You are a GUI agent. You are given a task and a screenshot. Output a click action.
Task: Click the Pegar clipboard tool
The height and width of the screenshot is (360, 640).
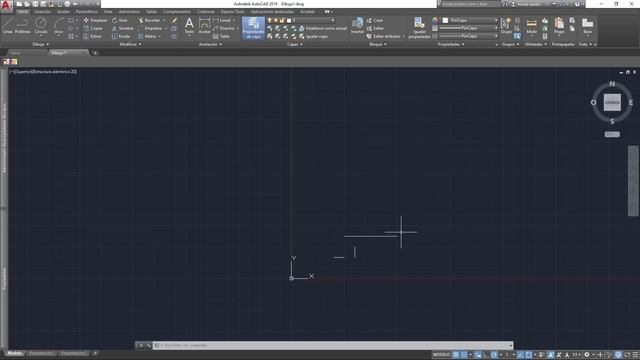point(559,26)
